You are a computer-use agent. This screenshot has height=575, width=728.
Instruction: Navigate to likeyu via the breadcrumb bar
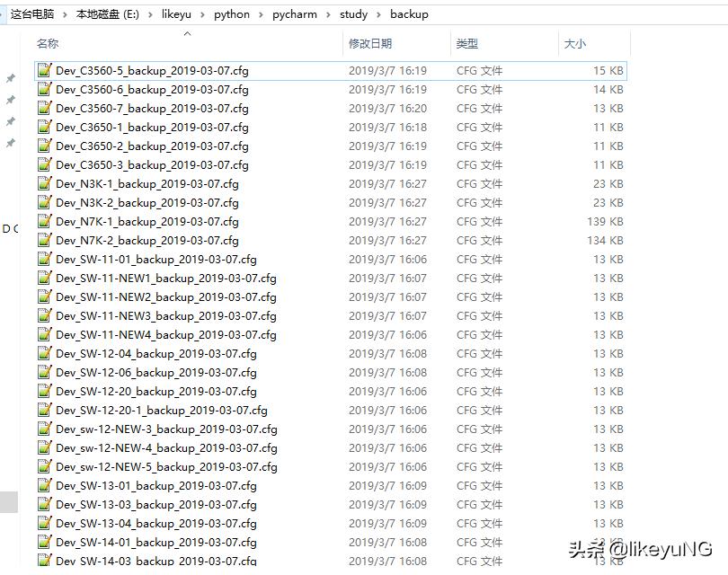click(x=177, y=13)
